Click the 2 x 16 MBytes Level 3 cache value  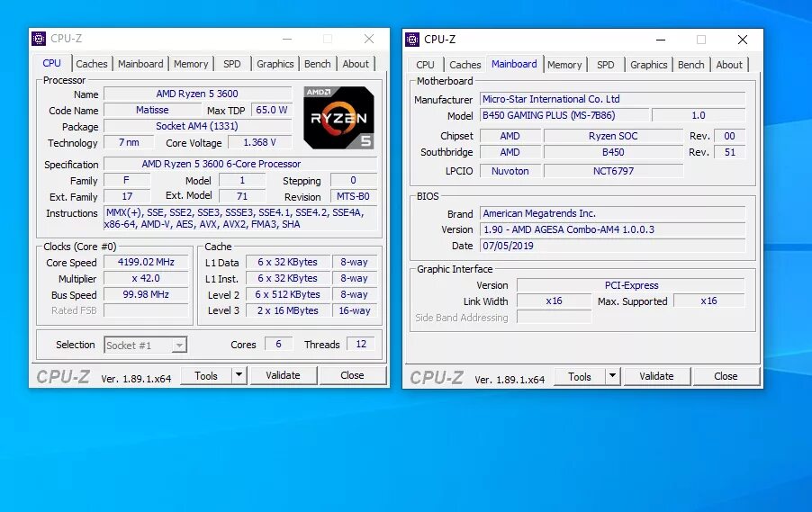(288, 310)
